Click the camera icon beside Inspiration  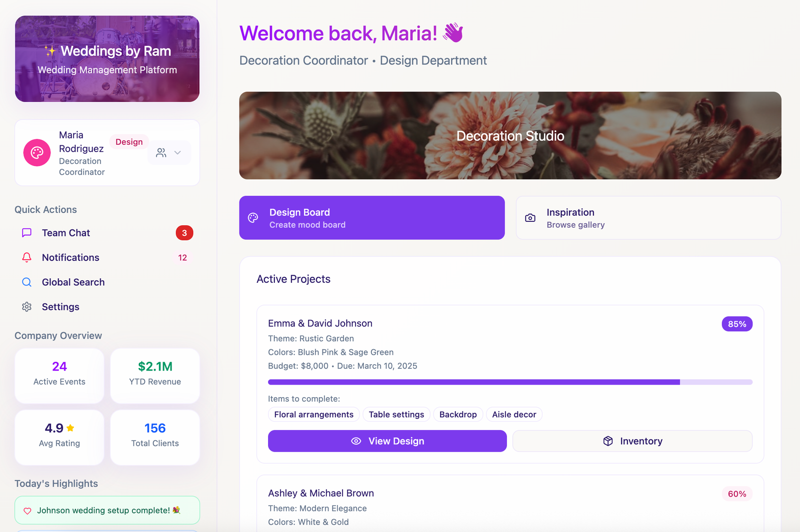(x=530, y=218)
